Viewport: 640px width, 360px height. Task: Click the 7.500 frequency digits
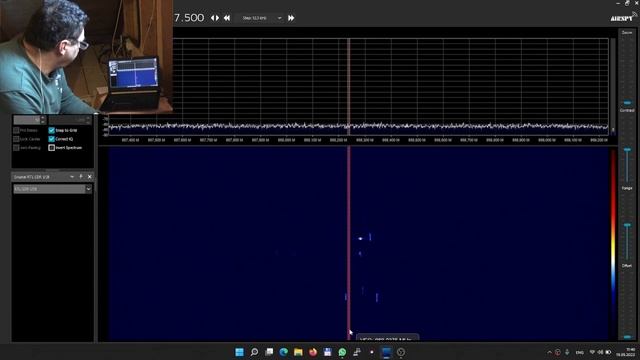coord(189,18)
